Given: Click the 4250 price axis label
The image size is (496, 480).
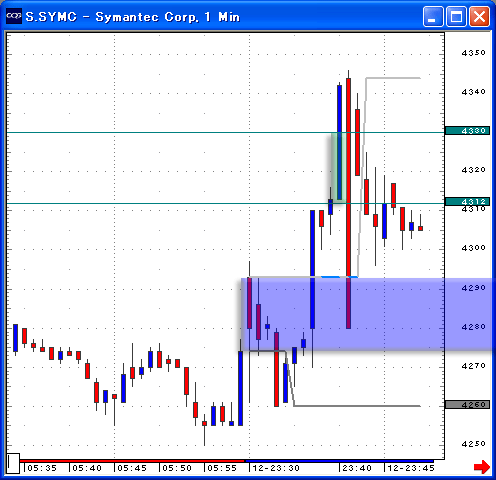Looking at the screenshot, I should point(473,444).
